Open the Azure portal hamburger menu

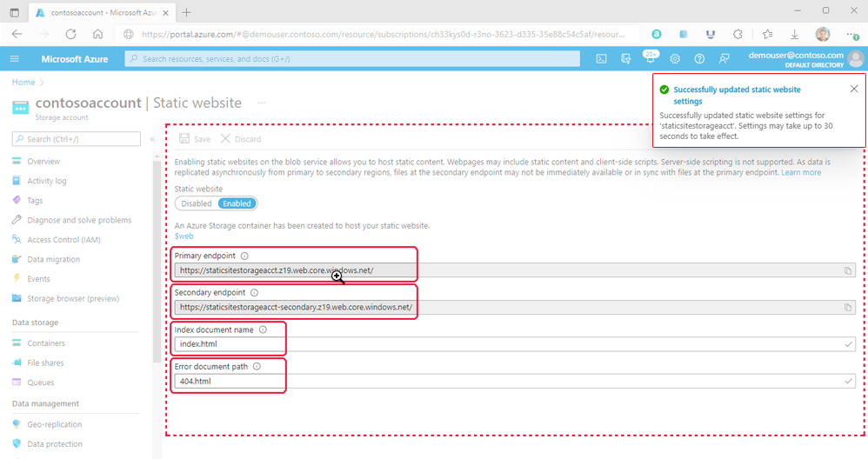pyautogui.click(x=15, y=58)
